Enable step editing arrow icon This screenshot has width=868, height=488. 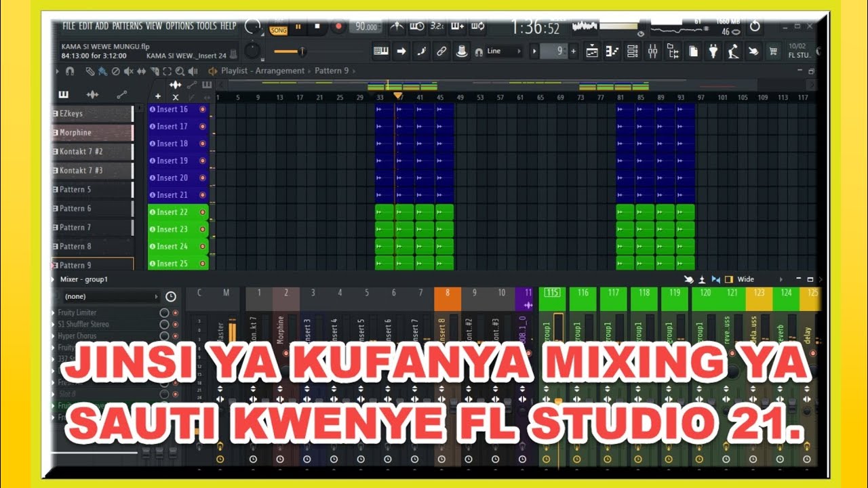pyautogui.click(x=401, y=51)
